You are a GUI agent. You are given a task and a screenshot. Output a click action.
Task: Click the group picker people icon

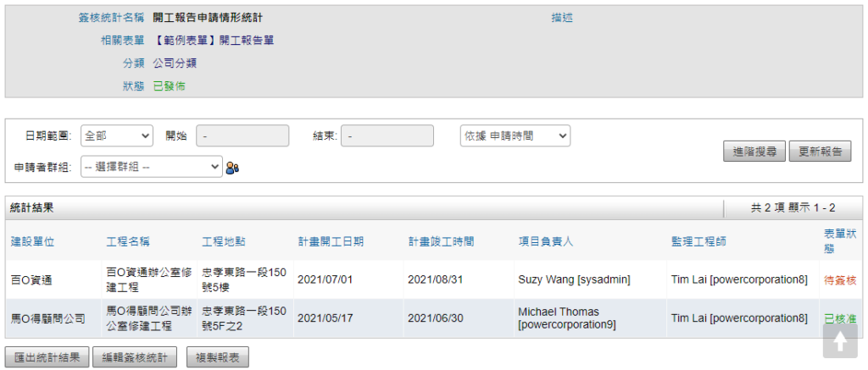point(232,168)
